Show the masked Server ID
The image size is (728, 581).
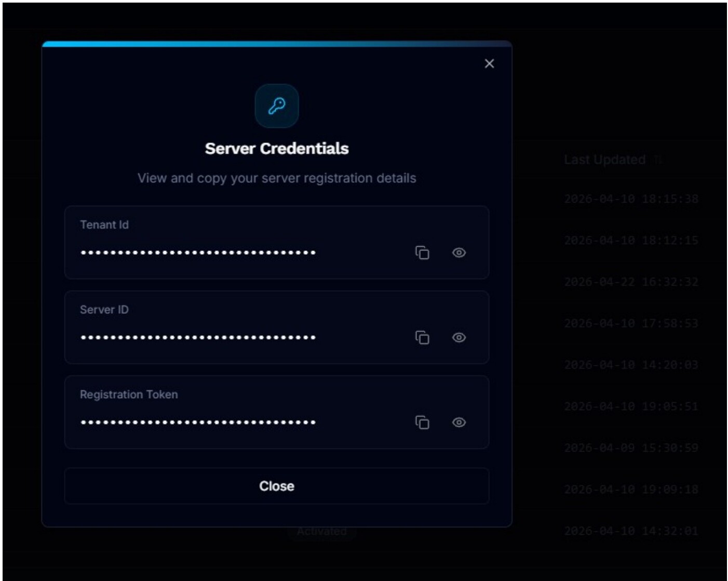pyautogui.click(x=459, y=337)
